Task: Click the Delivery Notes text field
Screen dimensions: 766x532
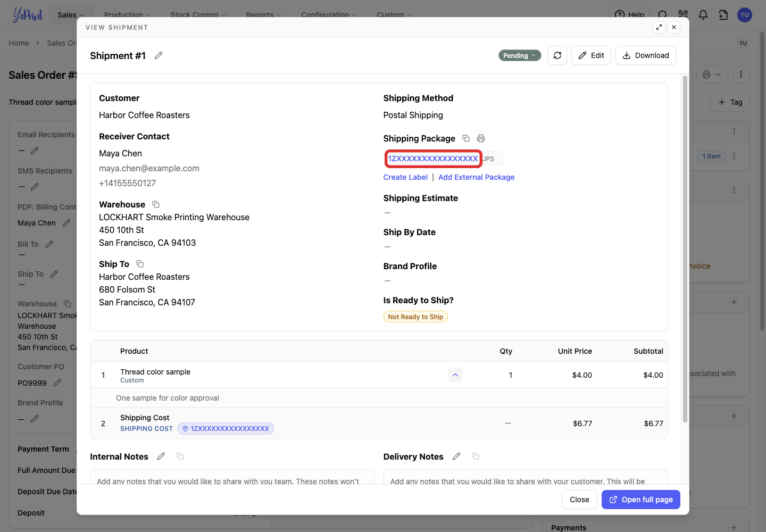Action: pyautogui.click(x=526, y=477)
